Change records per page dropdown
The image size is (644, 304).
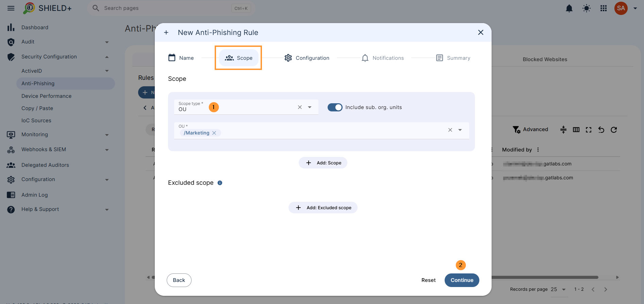click(x=558, y=289)
